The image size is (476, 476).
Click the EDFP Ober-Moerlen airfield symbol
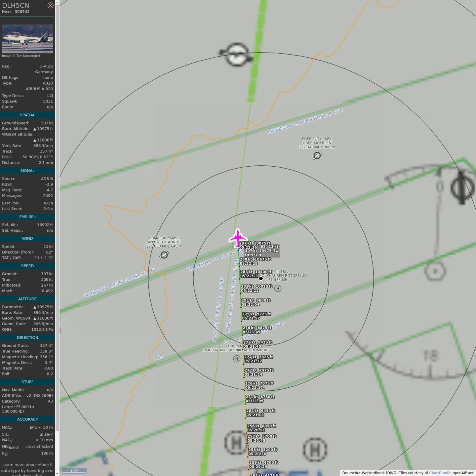click(x=317, y=155)
